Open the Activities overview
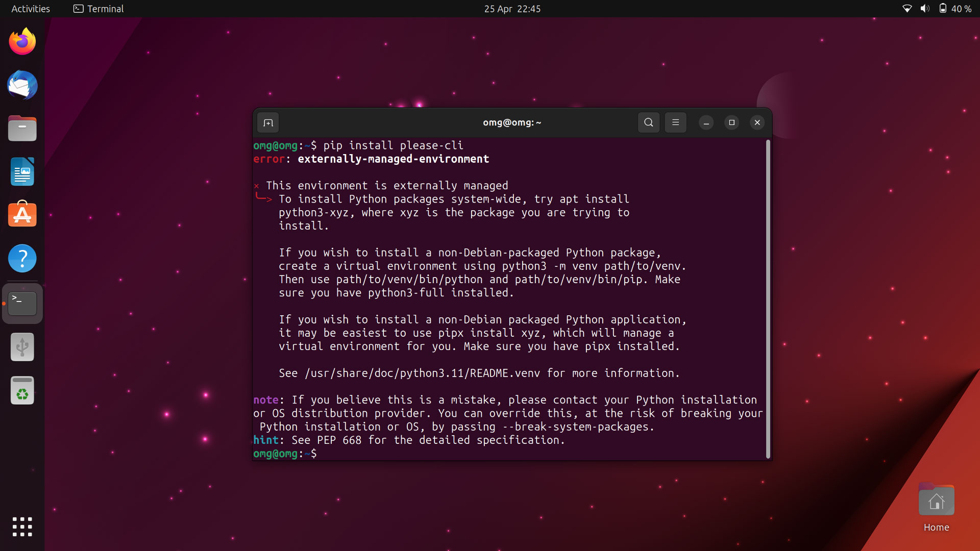 [31, 9]
